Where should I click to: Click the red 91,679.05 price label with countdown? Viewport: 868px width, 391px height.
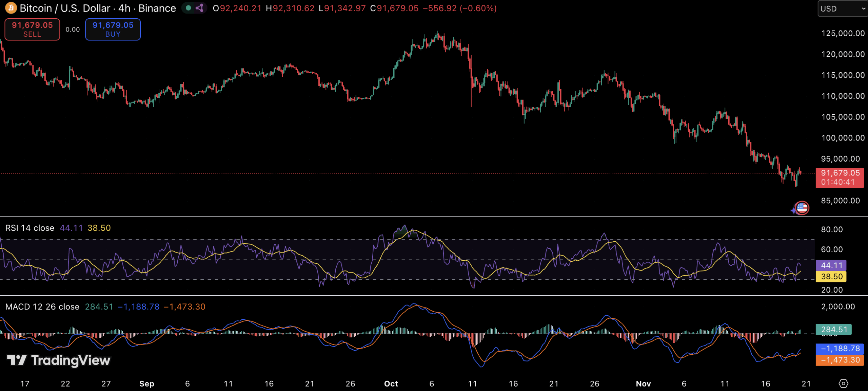tap(840, 177)
